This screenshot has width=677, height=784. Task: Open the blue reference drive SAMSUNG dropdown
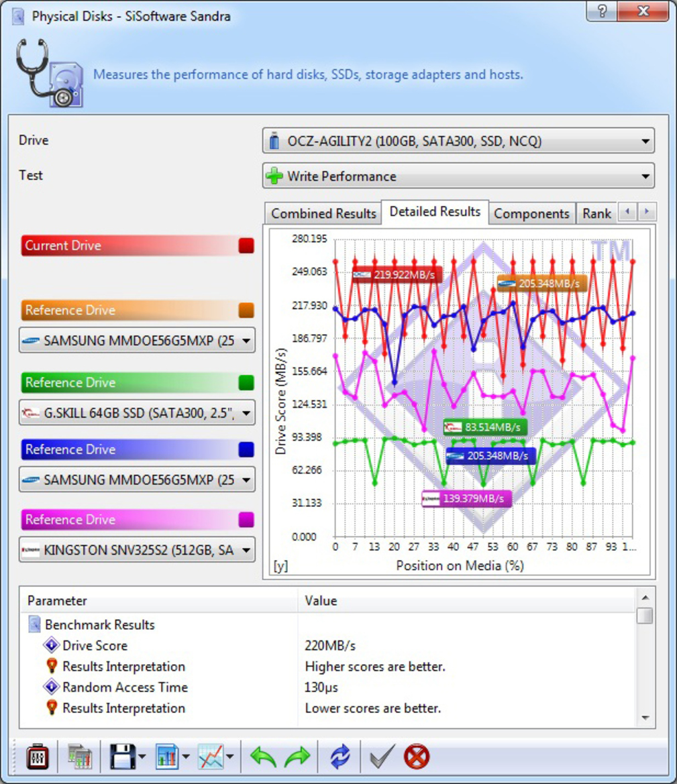tap(137, 480)
